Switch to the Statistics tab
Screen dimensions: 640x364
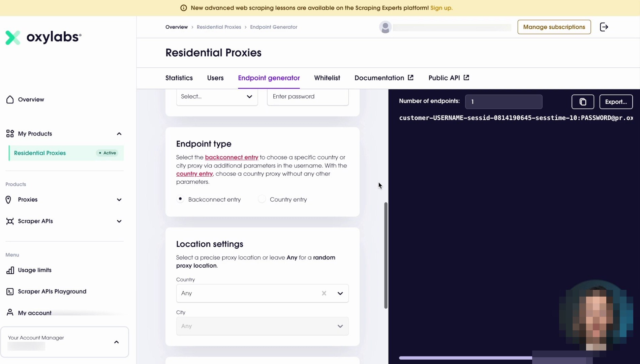click(x=179, y=78)
